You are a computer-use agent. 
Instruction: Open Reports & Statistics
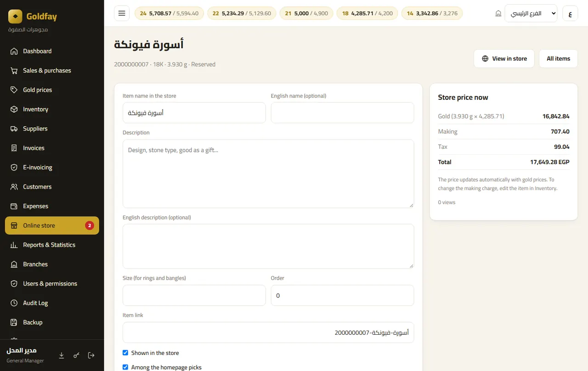52,245
